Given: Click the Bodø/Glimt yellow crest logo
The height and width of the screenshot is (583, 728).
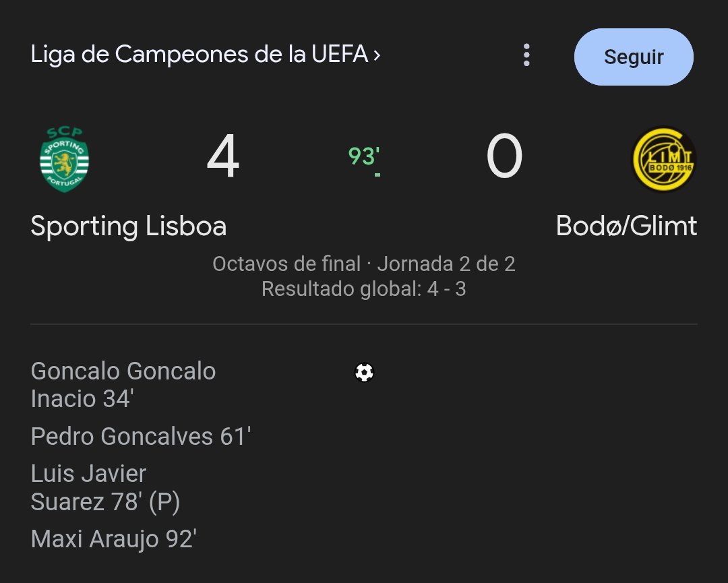Looking at the screenshot, I should coord(665,159).
